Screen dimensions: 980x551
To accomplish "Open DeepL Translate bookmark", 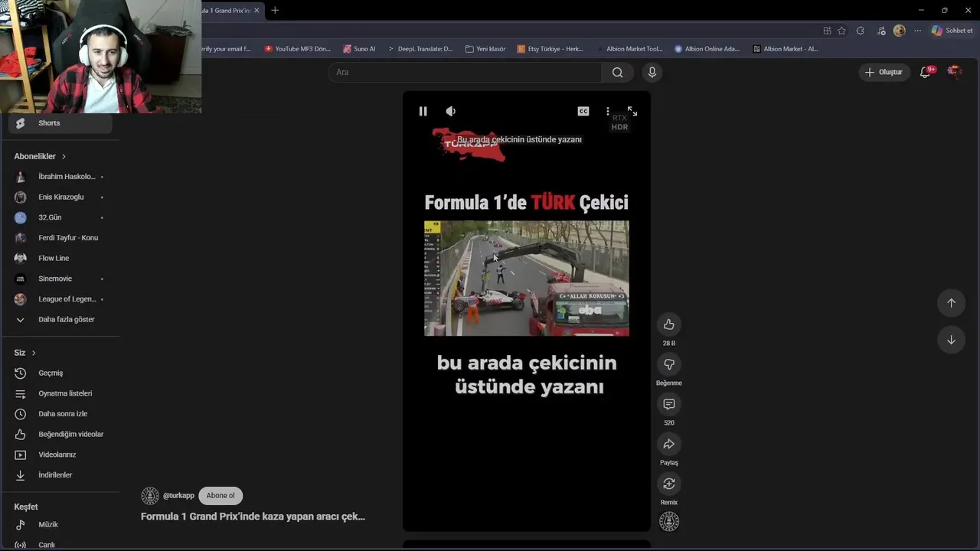I will click(420, 49).
